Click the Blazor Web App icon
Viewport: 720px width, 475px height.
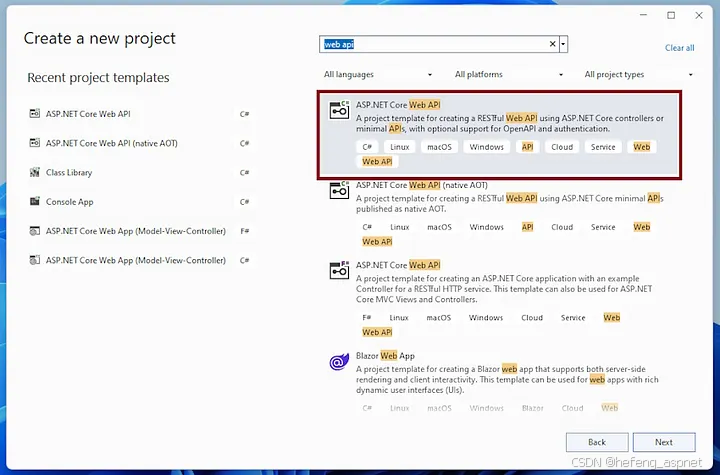339,362
